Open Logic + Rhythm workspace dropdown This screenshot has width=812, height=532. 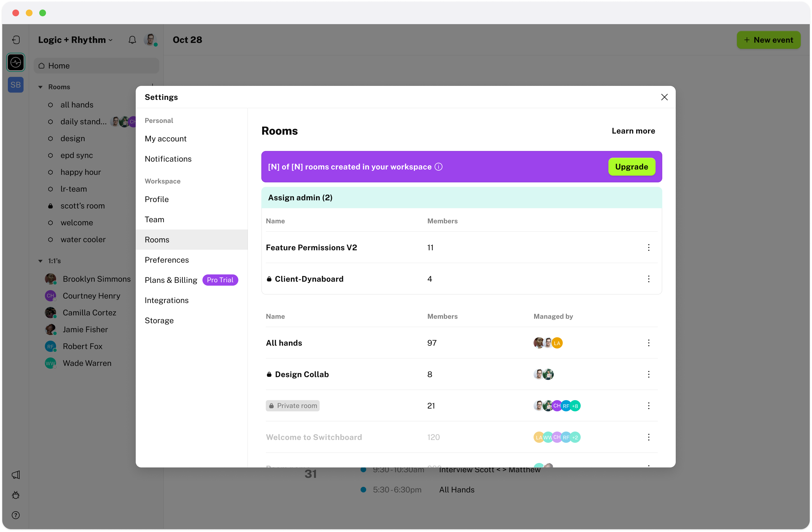point(75,40)
